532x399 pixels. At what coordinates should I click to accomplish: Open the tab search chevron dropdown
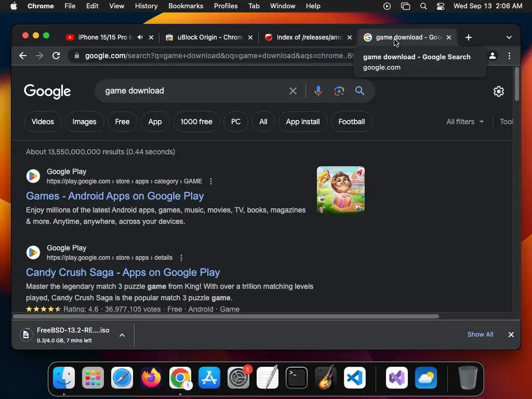point(509,37)
